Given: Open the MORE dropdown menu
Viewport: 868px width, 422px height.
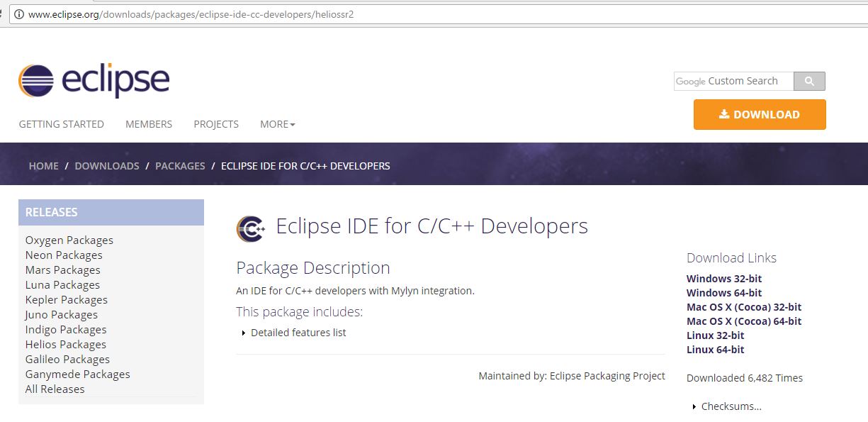Looking at the screenshot, I should [276, 123].
